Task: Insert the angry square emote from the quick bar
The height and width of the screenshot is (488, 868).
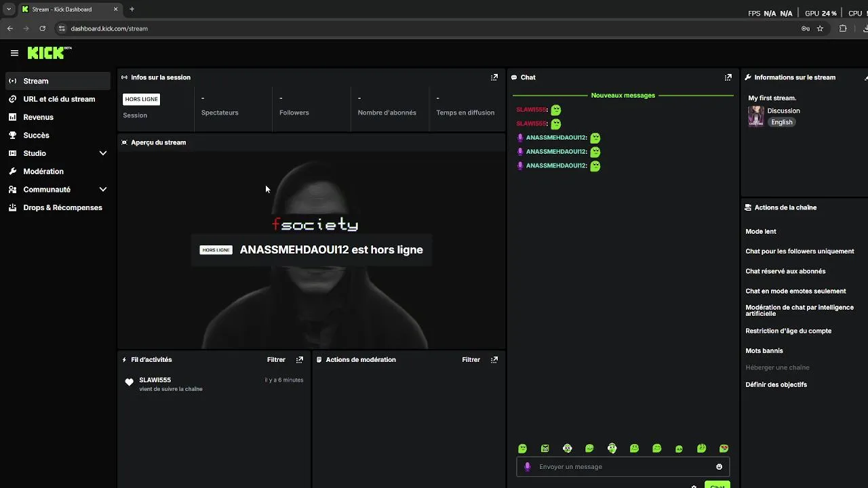Action: [x=545, y=449]
